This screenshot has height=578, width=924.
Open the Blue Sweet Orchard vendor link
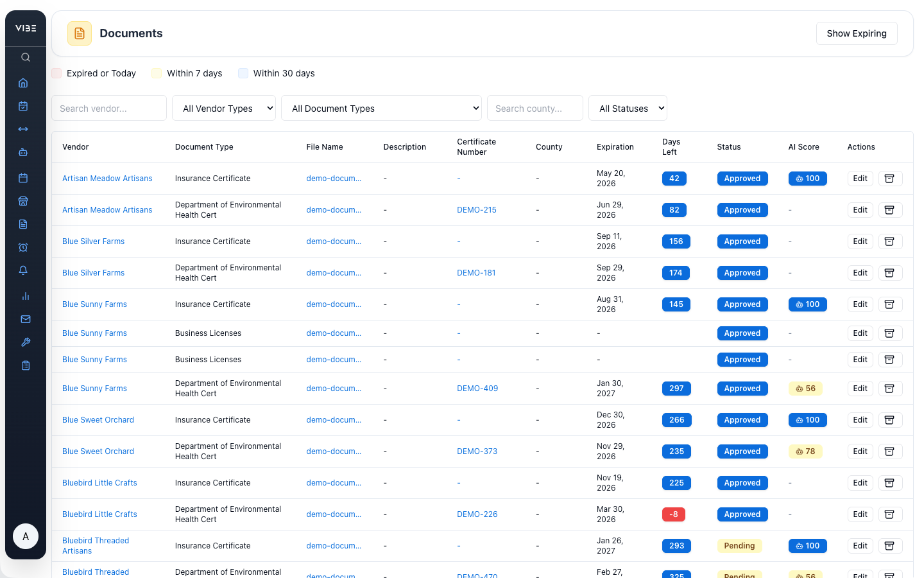(98, 419)
